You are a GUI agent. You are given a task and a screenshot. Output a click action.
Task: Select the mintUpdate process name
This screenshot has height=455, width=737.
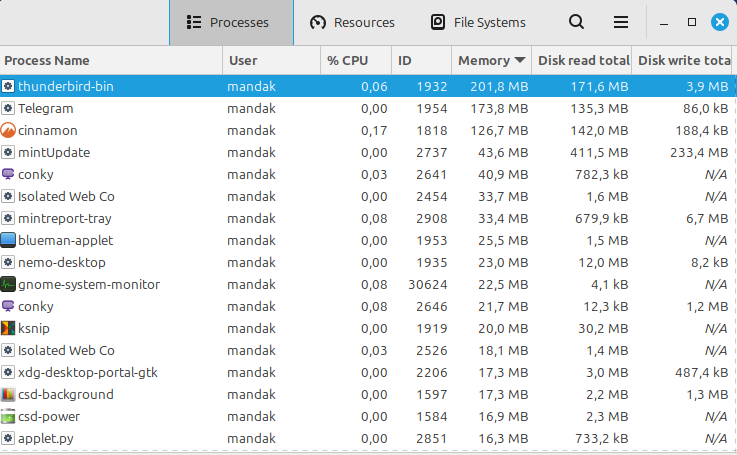[x=54, y=152]
